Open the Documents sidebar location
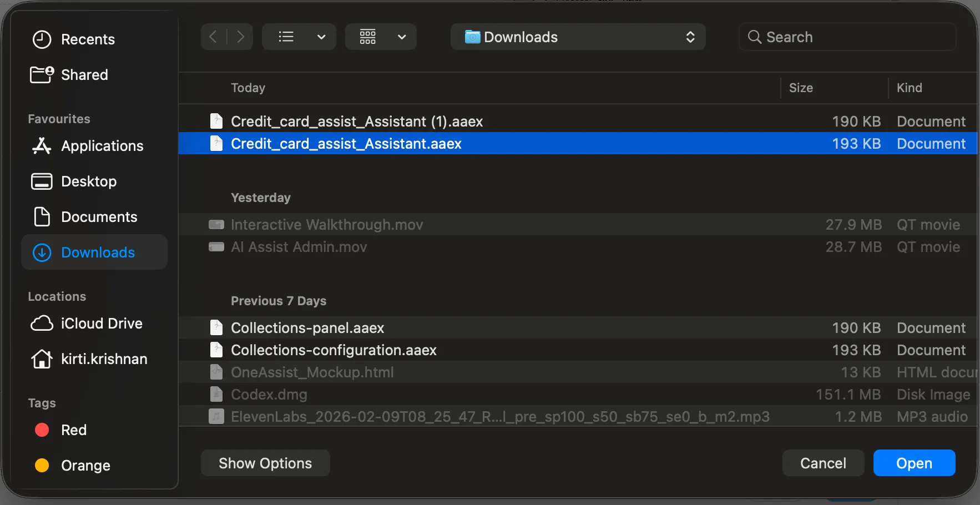The height and width of the screenshot is (505, 980). tap(84, 217)
